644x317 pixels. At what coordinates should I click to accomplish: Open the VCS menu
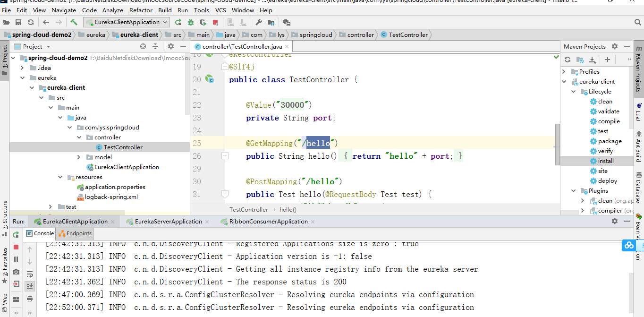pyautogui.click(x=220, y=10)
